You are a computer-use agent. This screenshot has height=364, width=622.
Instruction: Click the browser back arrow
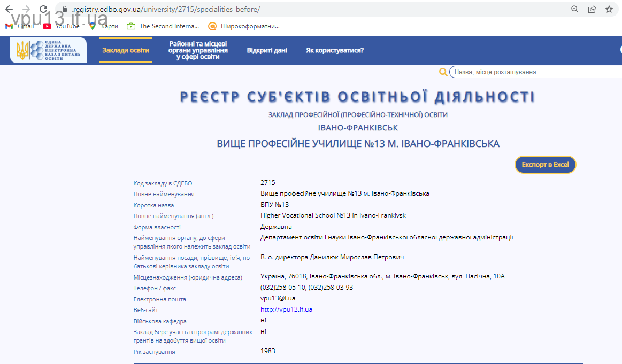tap(9, 9)
